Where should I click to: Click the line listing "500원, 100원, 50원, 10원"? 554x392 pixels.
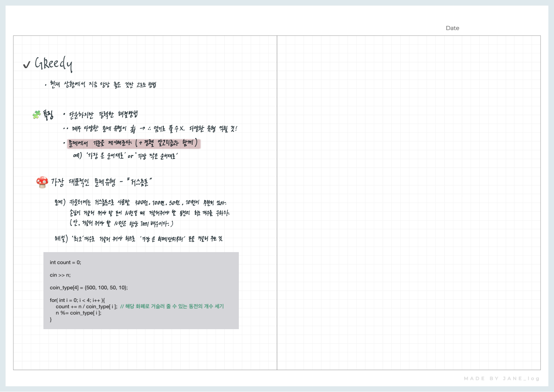click(x=148, y=202)
